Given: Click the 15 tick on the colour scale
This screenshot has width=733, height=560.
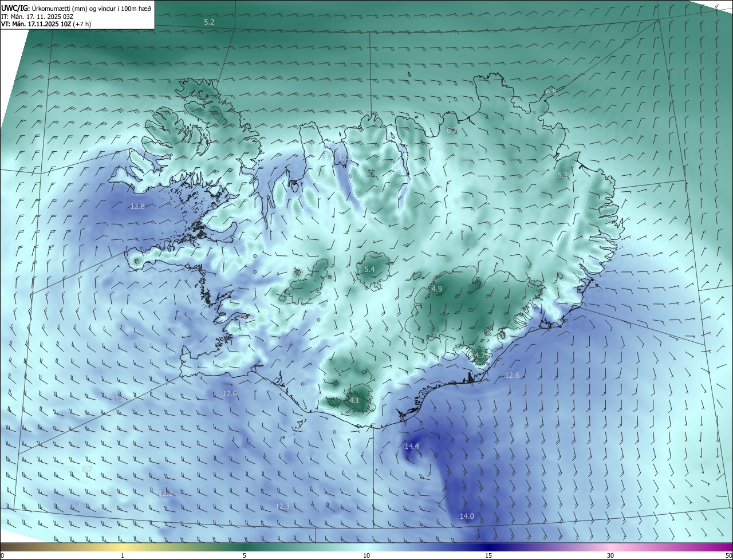Looking at the screenshot, I should (x=488, y=555).
